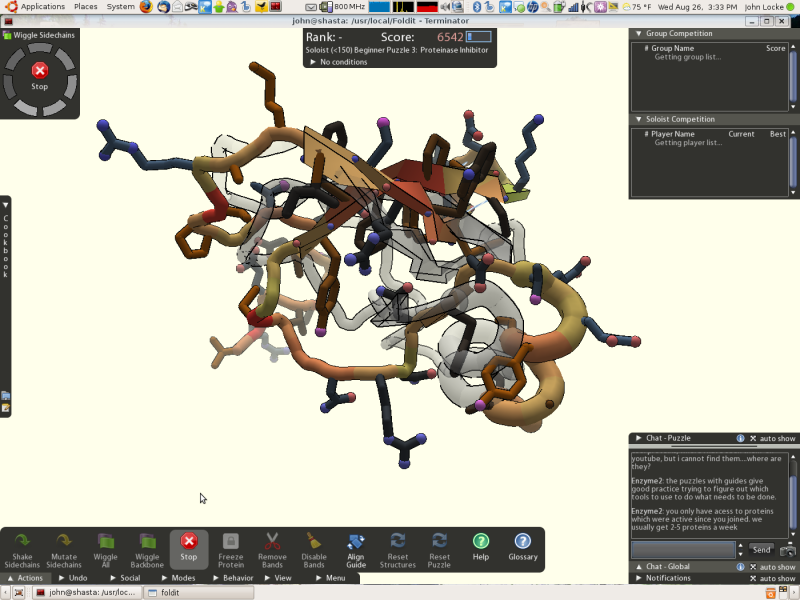Click the Bluetooth icon in the system tray
This screenshot has width=800, height=600.
tap(477, 7)
